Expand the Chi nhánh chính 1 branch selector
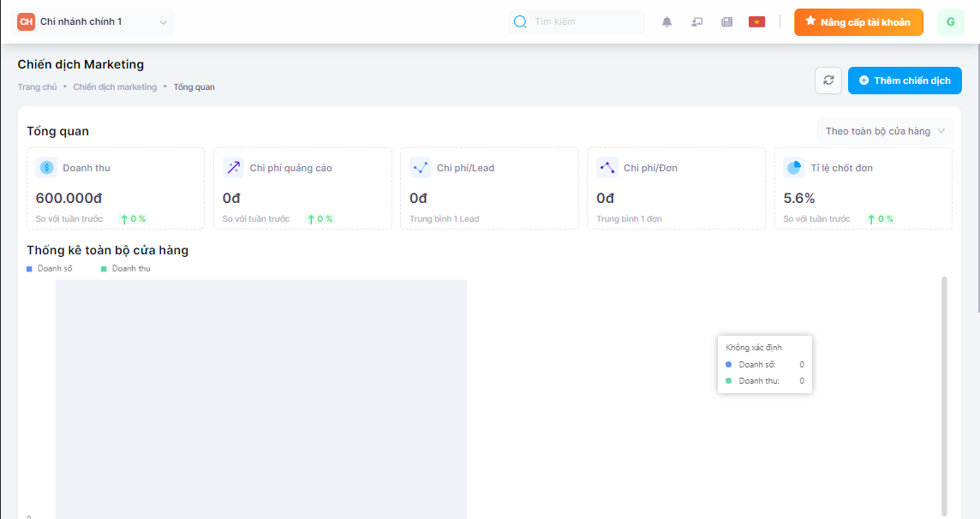This screenshot has width=980, height=519. [93, 22]
